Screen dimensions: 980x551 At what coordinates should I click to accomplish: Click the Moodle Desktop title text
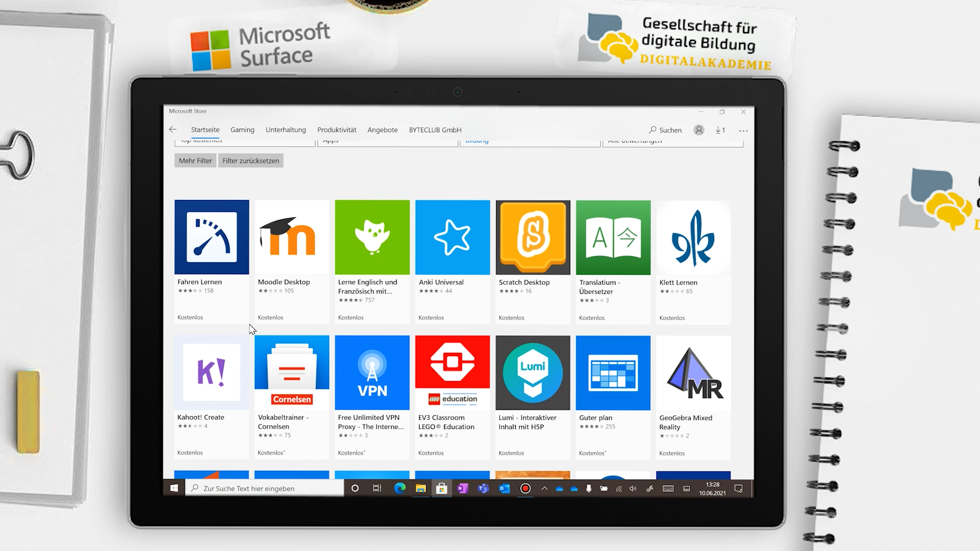point(284,282)
